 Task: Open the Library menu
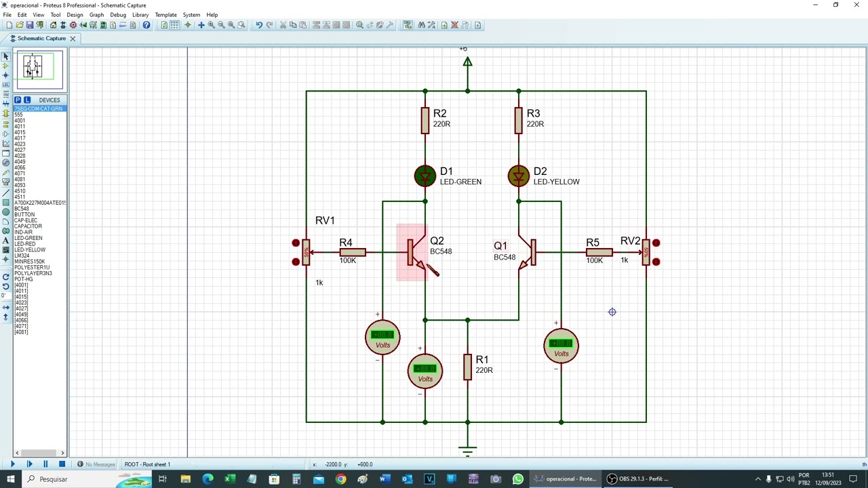click(140, 14)
